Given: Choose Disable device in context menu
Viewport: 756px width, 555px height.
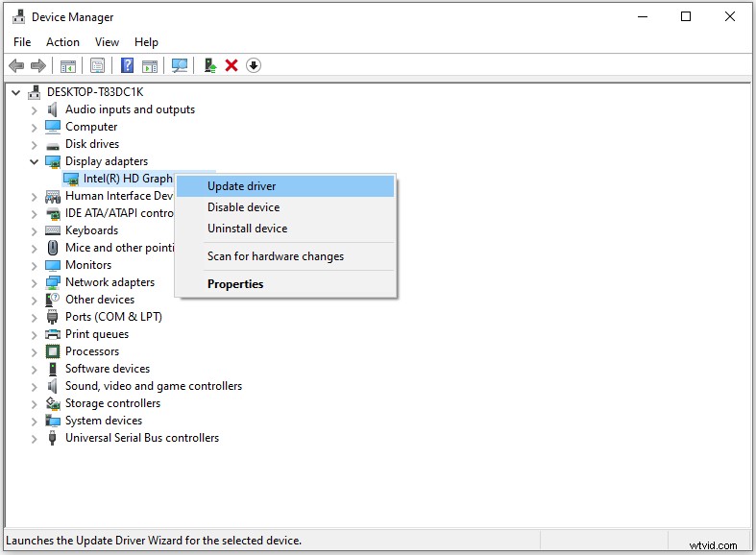Looking at the screenshot, I should click(285, 207).
